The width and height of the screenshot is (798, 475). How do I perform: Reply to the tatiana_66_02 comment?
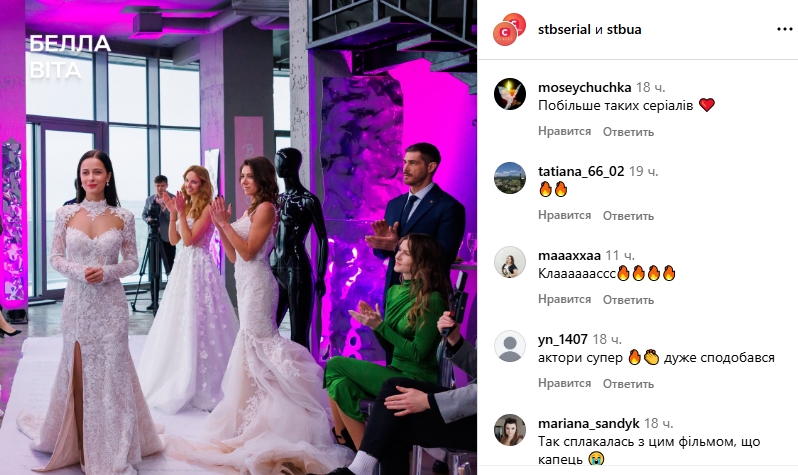628,216
